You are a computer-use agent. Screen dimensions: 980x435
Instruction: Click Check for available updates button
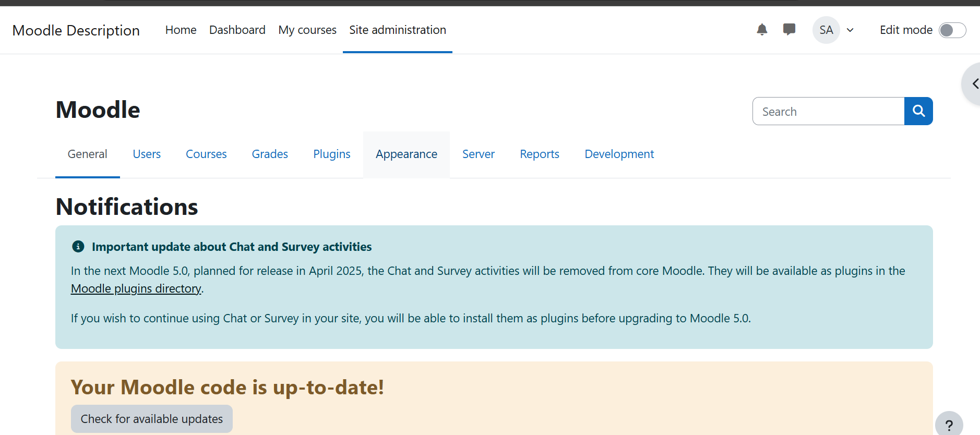coord(152,419)
